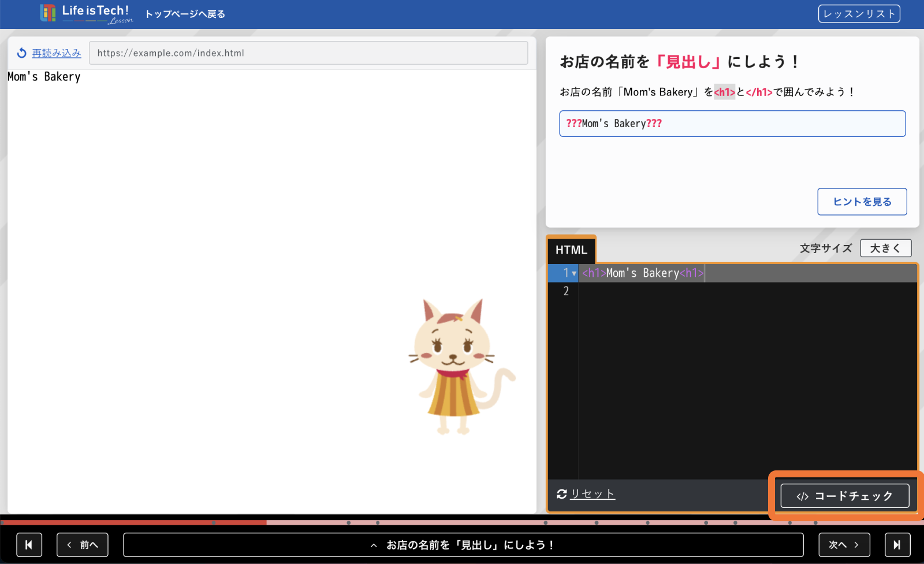Go back to top page link
This screenshot has height=564, width=924.
185,14
